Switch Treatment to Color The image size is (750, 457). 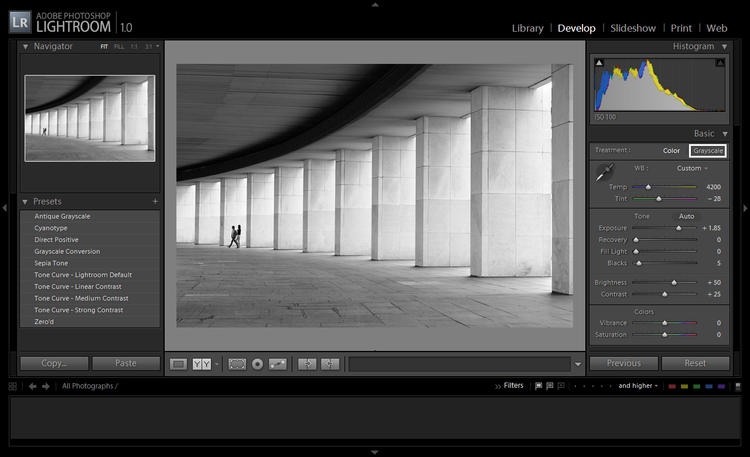pos(671,151)
